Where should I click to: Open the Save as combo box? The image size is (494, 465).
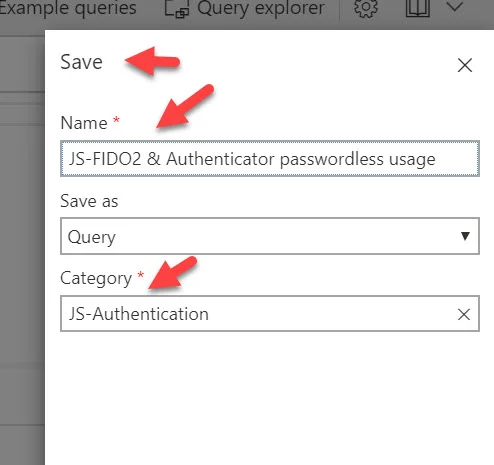click(x=270, y=236)
